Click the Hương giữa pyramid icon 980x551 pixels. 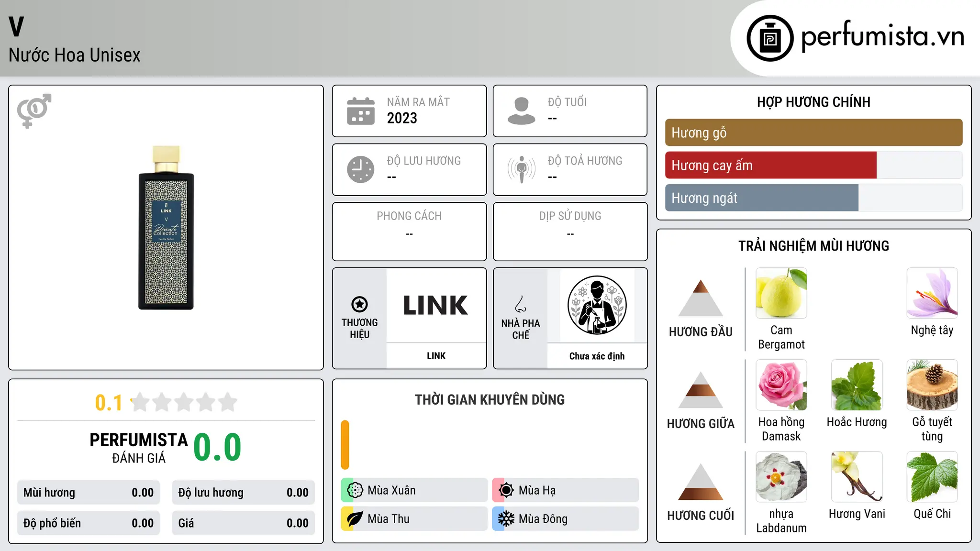pyautogui.click(x=701, y=390)
